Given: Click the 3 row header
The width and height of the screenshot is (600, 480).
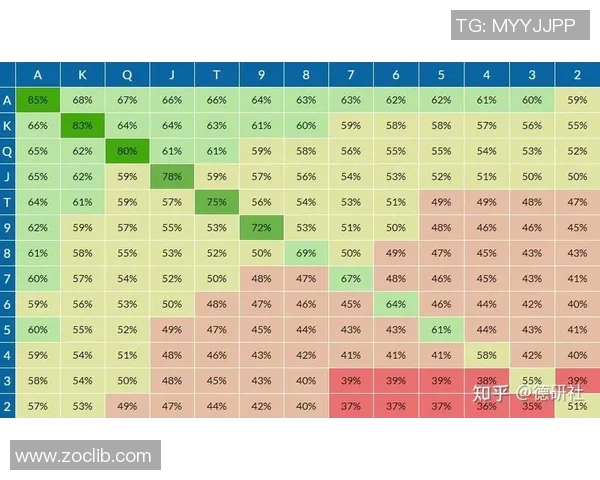Looking at the screenshot, I should tap(8, 381).
